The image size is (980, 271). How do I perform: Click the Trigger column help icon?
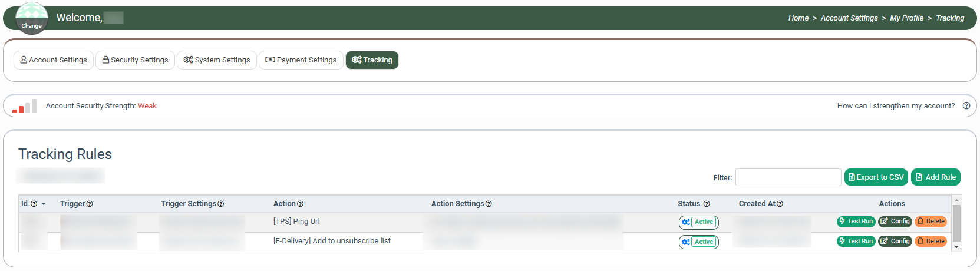click(90, 204)
